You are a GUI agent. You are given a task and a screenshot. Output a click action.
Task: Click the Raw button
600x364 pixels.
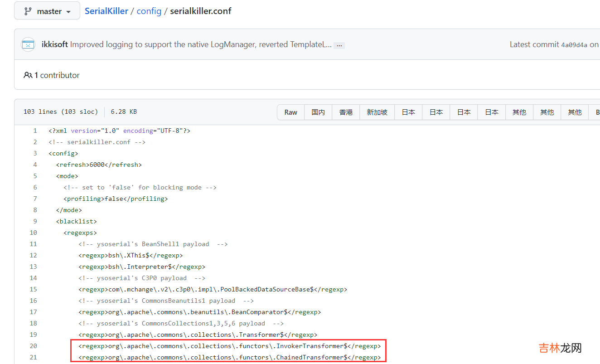pyautogui.click(x=291, y=112)
